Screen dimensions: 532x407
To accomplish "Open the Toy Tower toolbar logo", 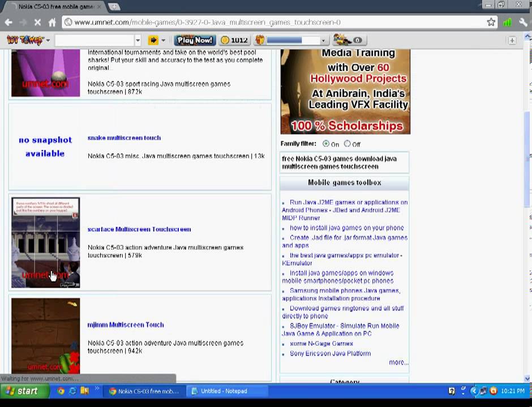I will [25, 40].
